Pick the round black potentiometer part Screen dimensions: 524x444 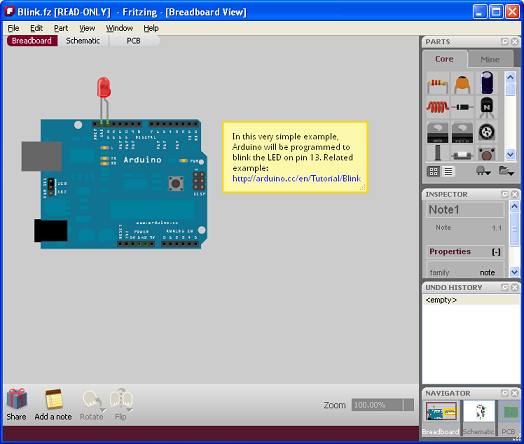(x=487, y=132)
